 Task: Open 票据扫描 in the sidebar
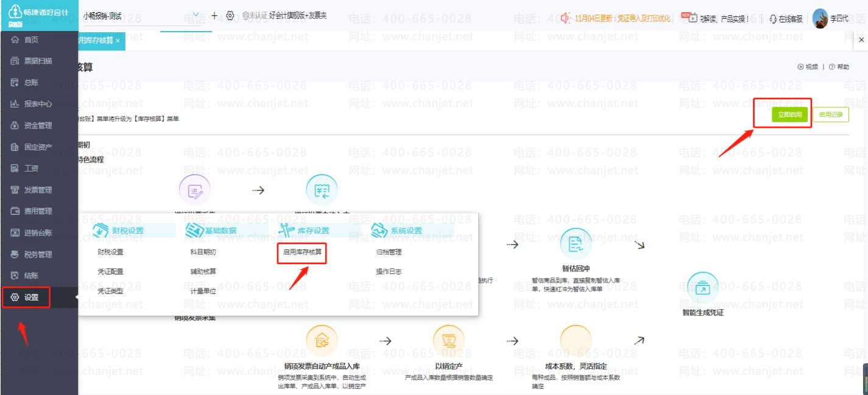pos(38,61)
